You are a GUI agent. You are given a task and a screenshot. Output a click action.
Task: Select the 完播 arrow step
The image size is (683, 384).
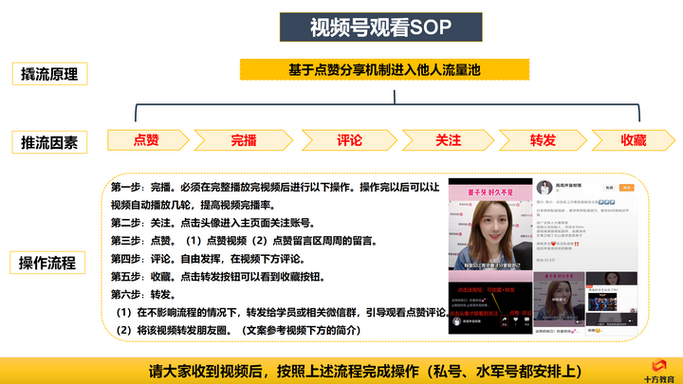[243, 140]
